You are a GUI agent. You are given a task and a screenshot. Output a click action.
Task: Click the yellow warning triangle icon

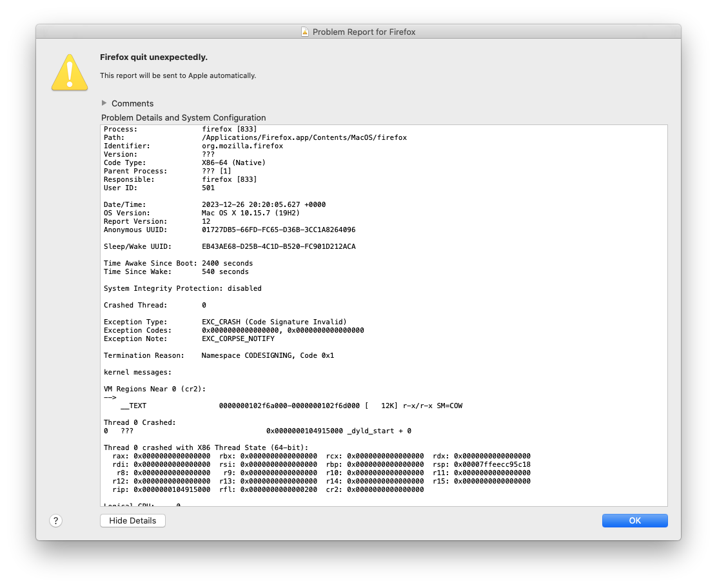(70, 72)
